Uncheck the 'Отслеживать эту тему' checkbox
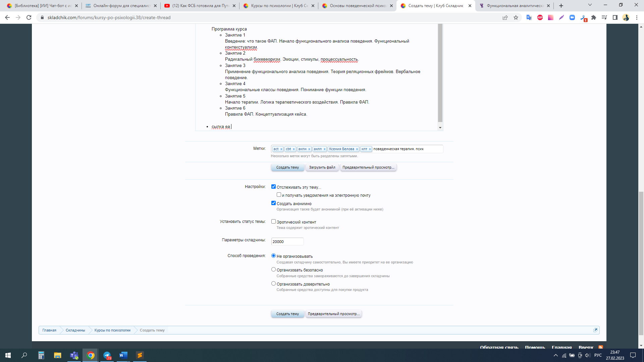 (273, 187)
